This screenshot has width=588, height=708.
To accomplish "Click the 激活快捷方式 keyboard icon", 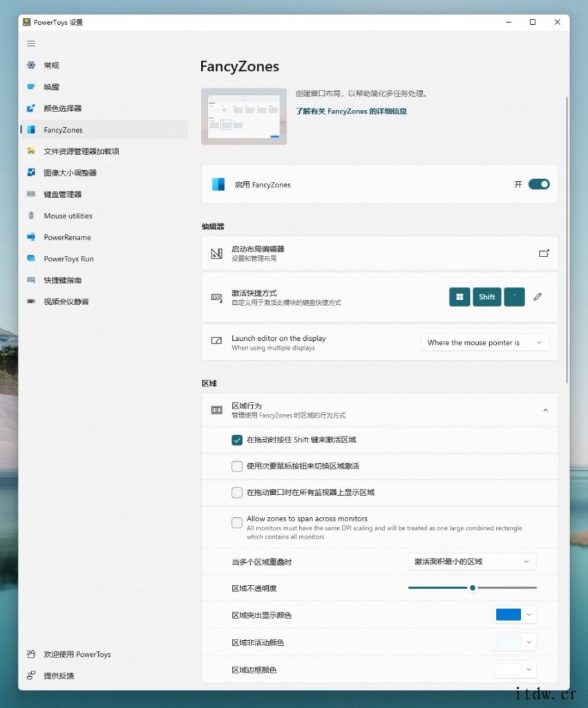I will (216, 297).
